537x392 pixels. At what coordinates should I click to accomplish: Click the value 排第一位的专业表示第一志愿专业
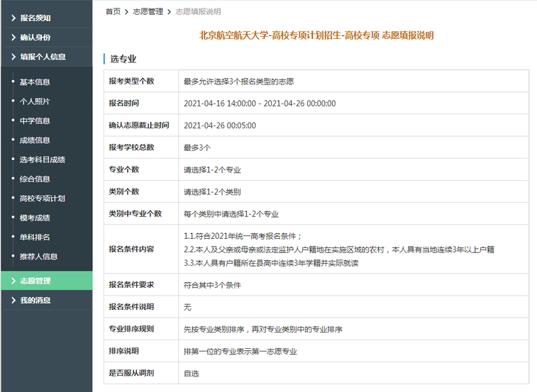[240, 351]
